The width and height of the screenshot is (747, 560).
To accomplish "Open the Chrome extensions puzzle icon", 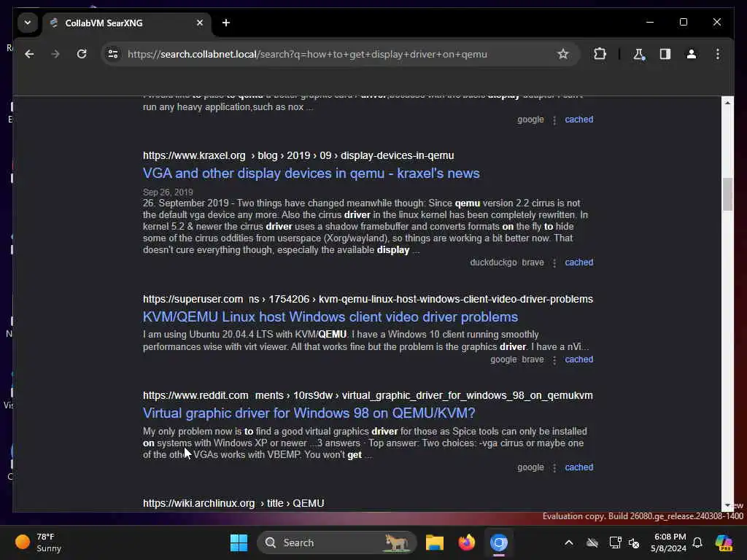I will pyautogui.click(x=600, y=54).
